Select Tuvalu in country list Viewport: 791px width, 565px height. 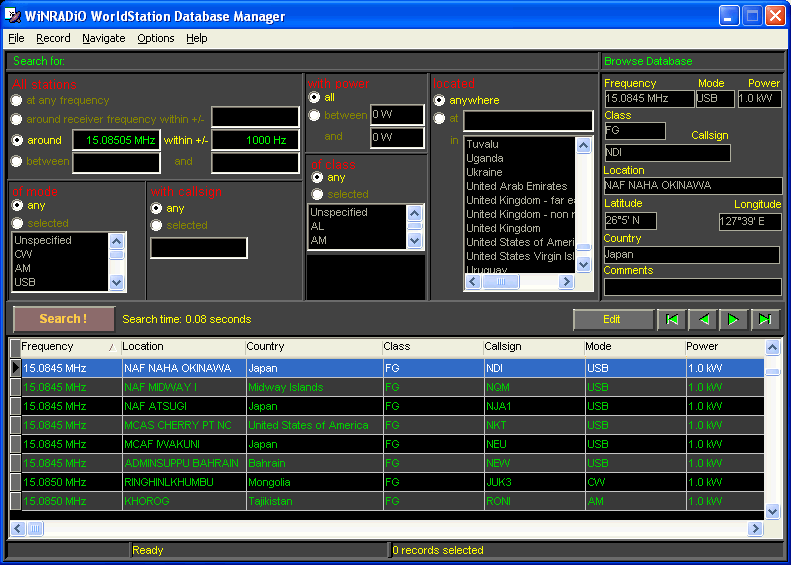[x=520, y=144]
